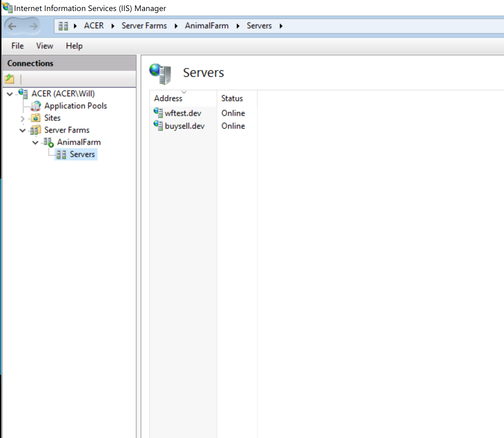Open the File menu
This screenshot has width=504, height=438.
click(17, 46)
